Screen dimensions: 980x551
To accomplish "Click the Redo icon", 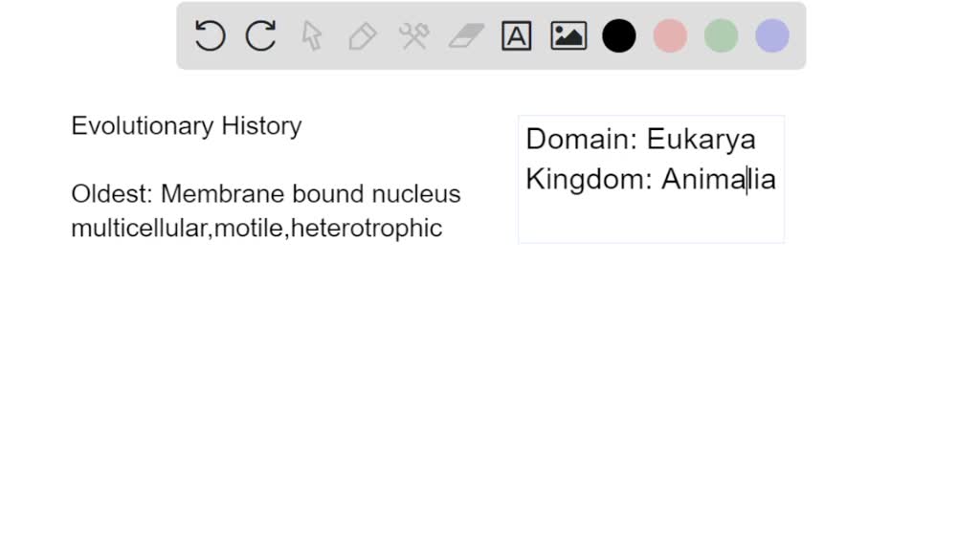I will pos(259,35).
